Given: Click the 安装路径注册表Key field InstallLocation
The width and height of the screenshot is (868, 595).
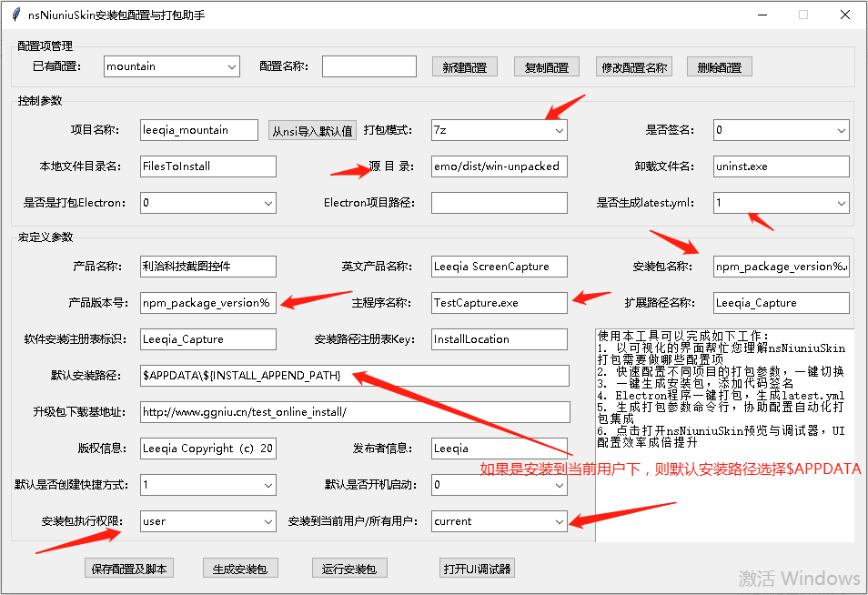Looking at the screenshot, I should pos(500,339).
